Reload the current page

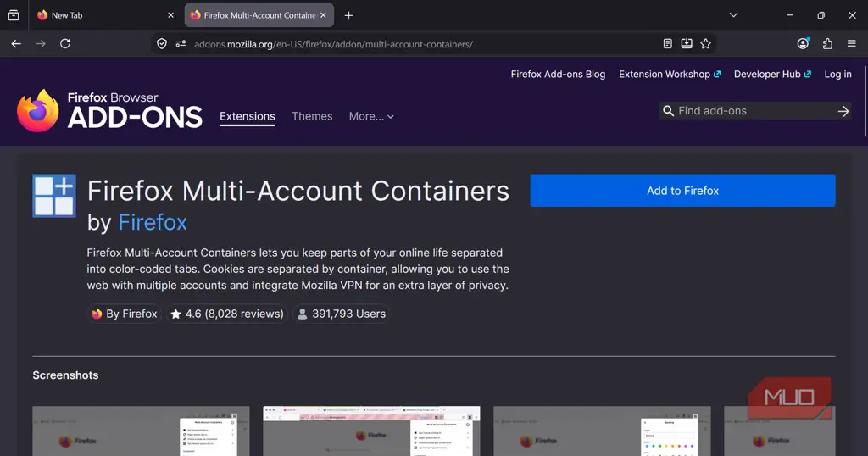pyautogui.click(x=64, y=44)
